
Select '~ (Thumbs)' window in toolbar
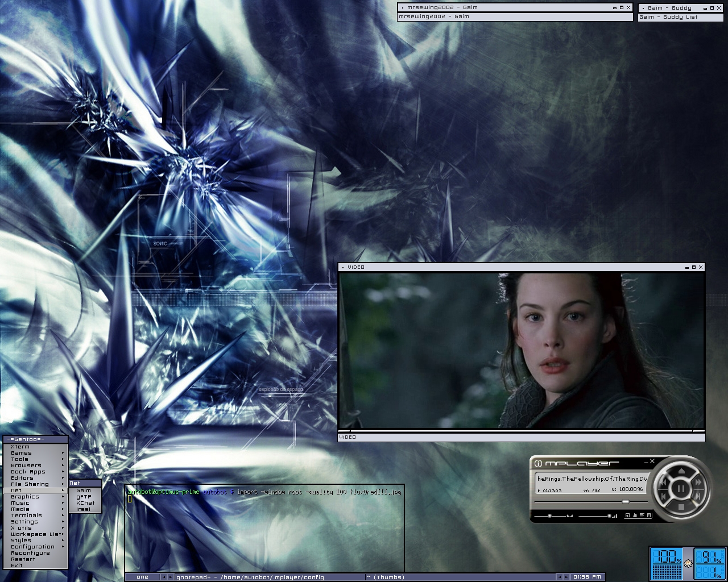tap(460, 577)
